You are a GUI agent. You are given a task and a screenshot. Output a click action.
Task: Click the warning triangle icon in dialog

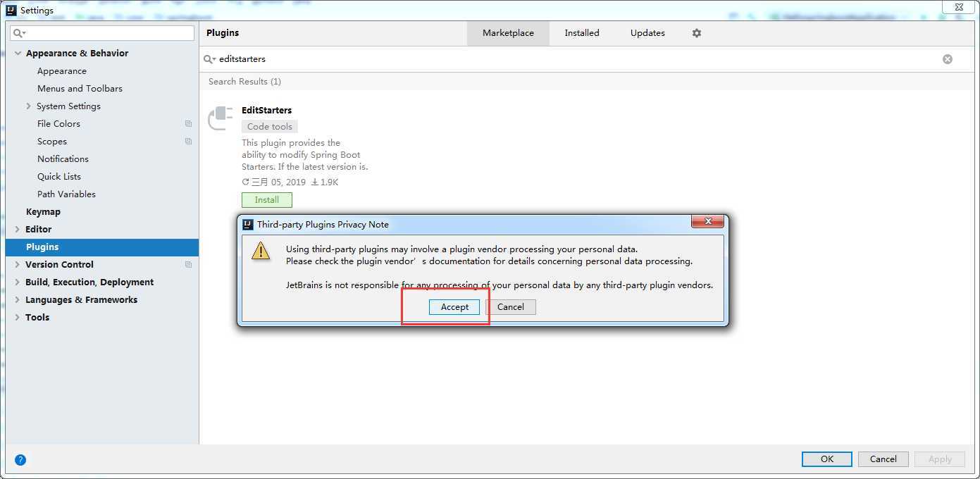click(x=261, y=250)
